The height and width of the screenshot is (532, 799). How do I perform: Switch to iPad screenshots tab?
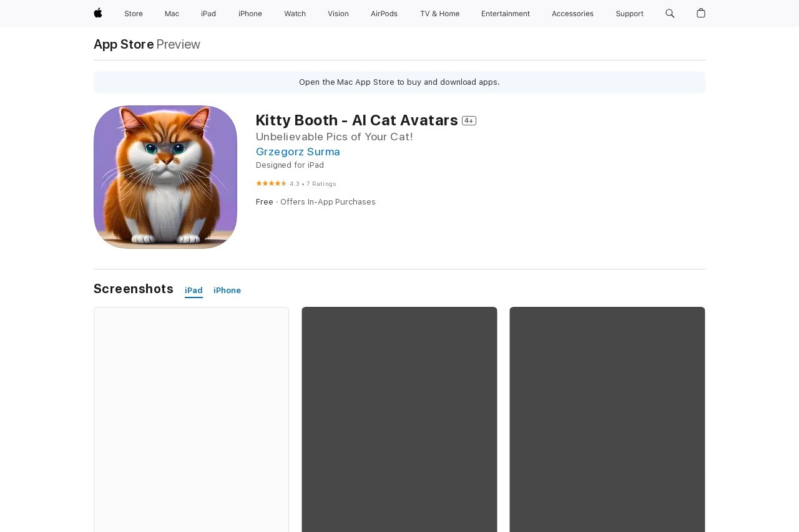[x=194, y=291]
